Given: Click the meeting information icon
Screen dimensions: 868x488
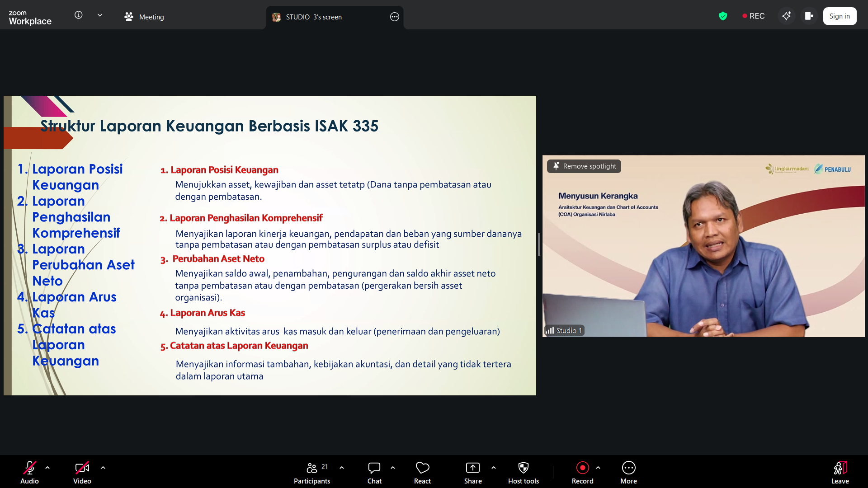Looking at the screenshot, I should [79, 14].
